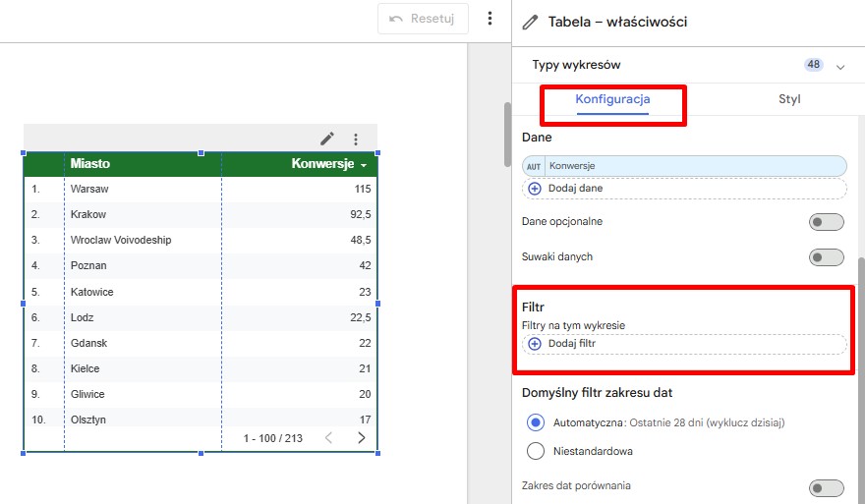Select the Niestandardowa date range radio button

click(x=535, y=451)
